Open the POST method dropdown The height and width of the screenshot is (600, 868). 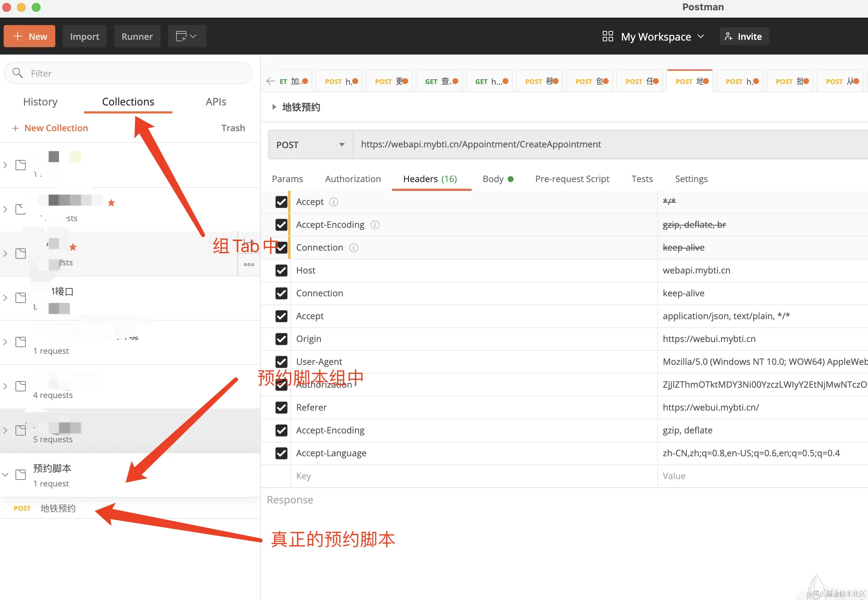(x=310, y=145)
